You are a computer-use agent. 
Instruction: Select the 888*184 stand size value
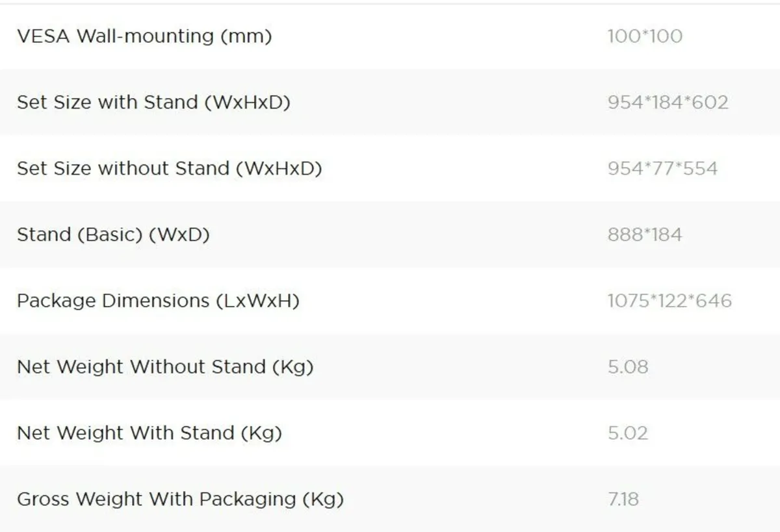pos(645,234)
